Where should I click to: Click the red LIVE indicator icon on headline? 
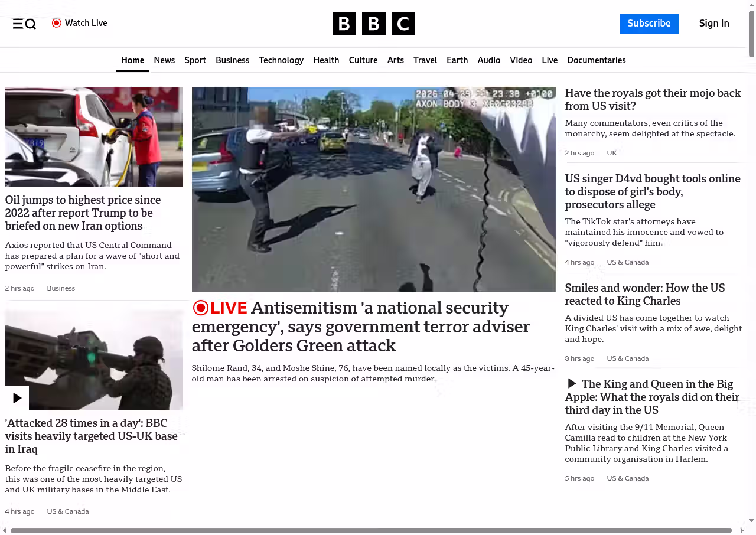click(201, 308)
